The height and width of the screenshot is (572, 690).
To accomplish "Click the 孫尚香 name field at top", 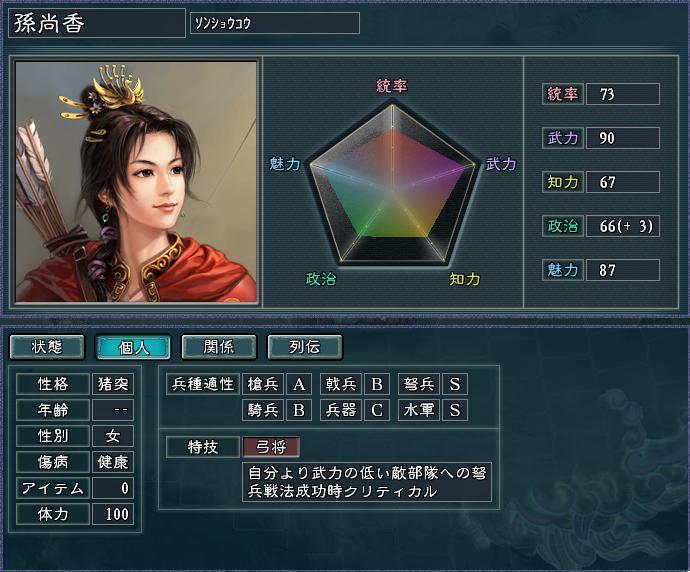I will click(97, 23).
